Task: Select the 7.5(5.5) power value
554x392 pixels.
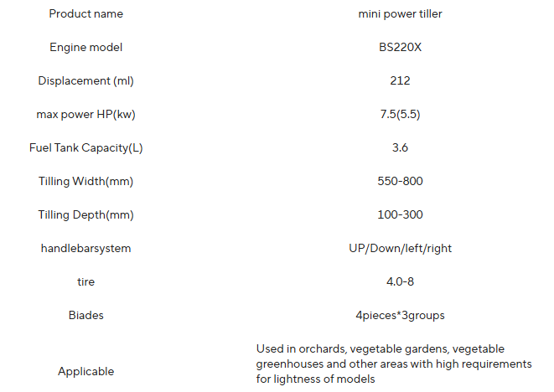Action: [x=400, y=115]
